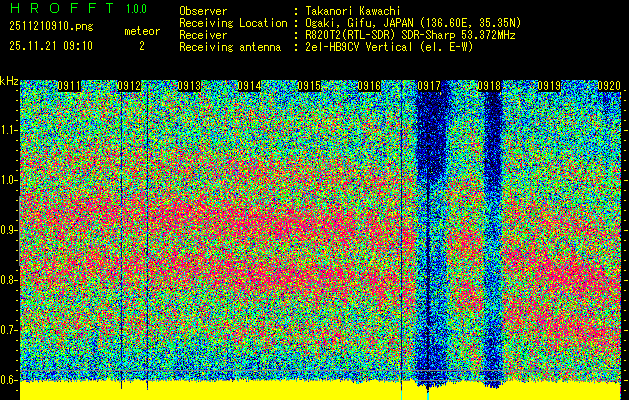The height and width of the screenshot is (400, 629).
Task: Click the Receiver R820T2(RTL-SDR) value
Action: (410, 35)
